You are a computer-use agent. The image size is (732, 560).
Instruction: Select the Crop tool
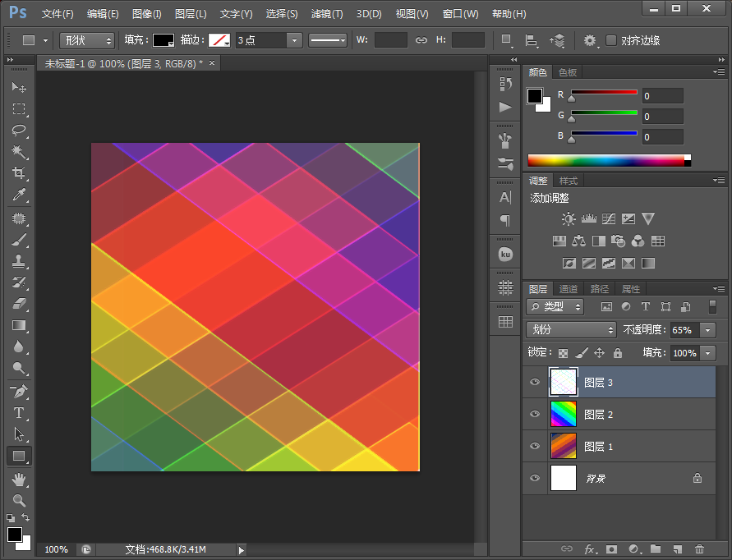pos(19,173)
